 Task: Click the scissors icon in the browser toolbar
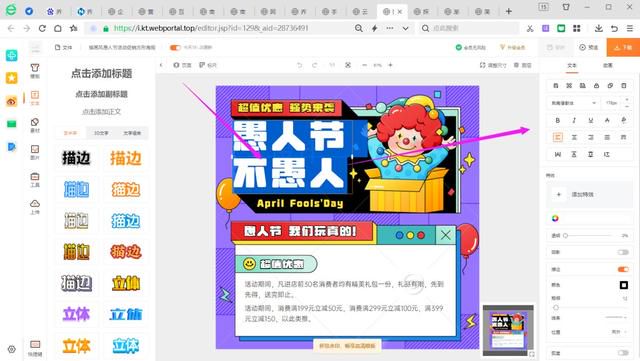tap(530, 28)
